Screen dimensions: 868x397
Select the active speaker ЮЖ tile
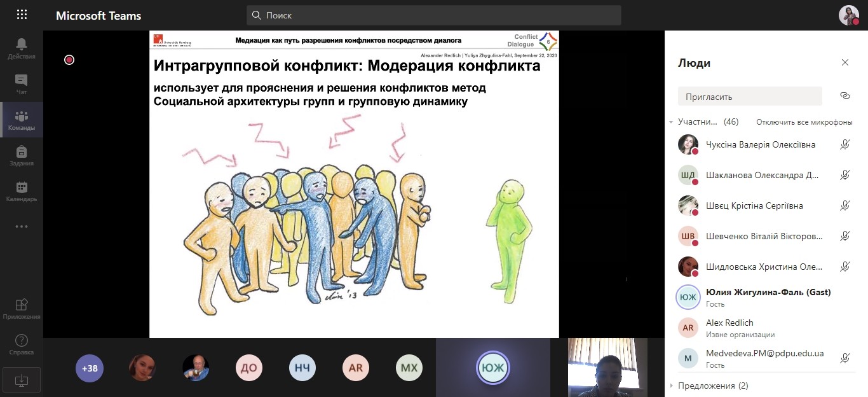coord(493,367)
